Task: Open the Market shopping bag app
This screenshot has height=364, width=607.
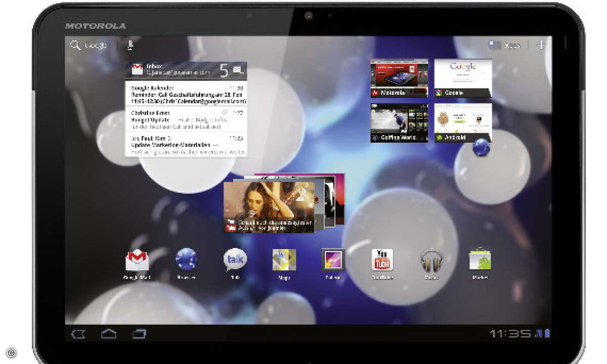Action: [x=480, y=259]
